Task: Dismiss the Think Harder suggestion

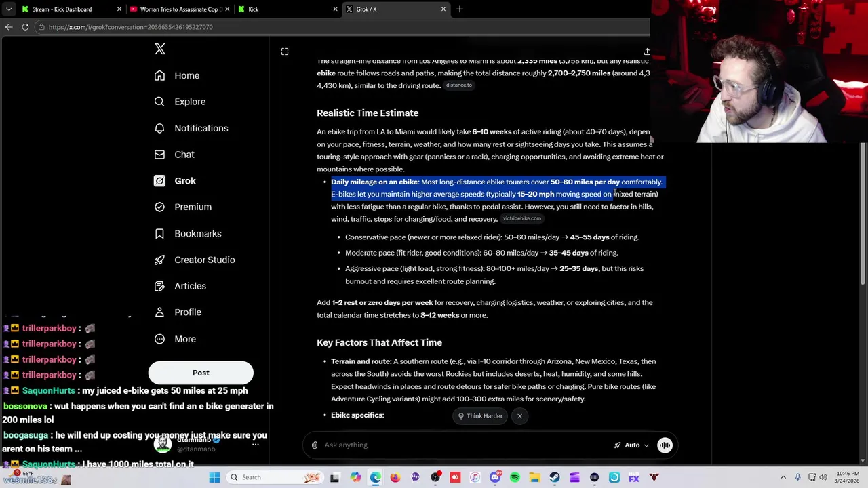Action: [519, 416]
